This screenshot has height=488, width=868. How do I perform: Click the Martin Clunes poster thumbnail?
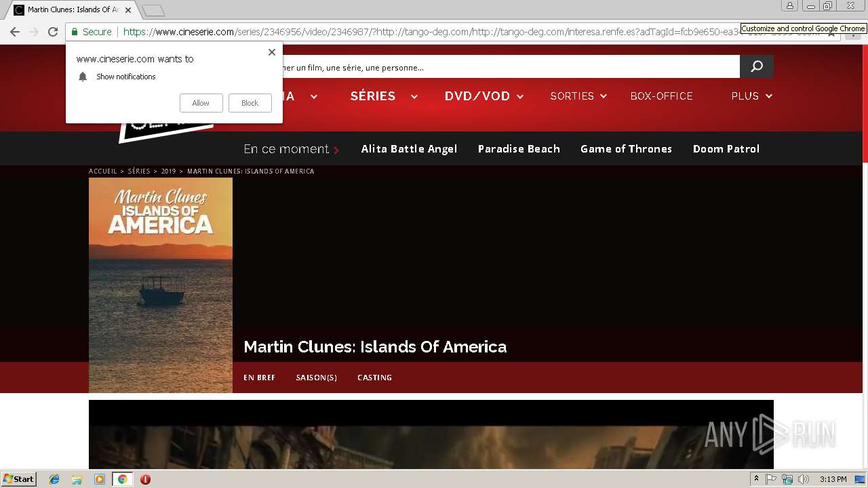coord(161,285)
